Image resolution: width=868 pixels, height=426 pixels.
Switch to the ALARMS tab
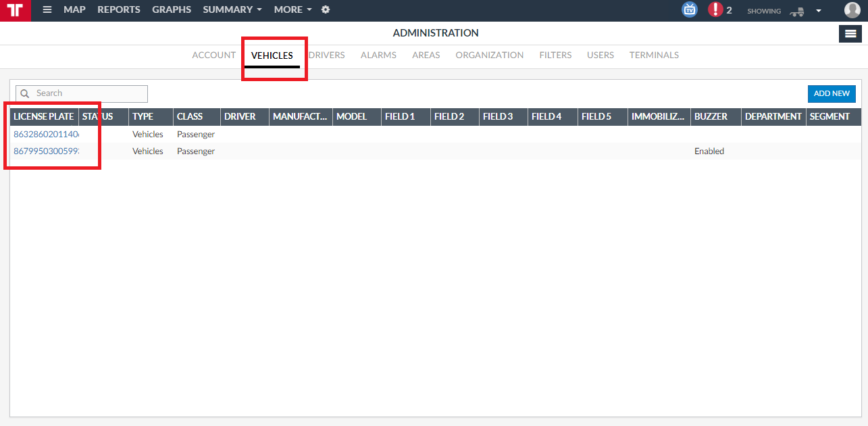378,55
